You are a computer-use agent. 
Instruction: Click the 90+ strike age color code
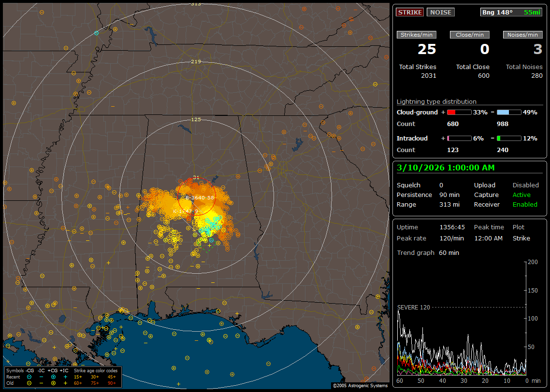(x=112, y=383)
